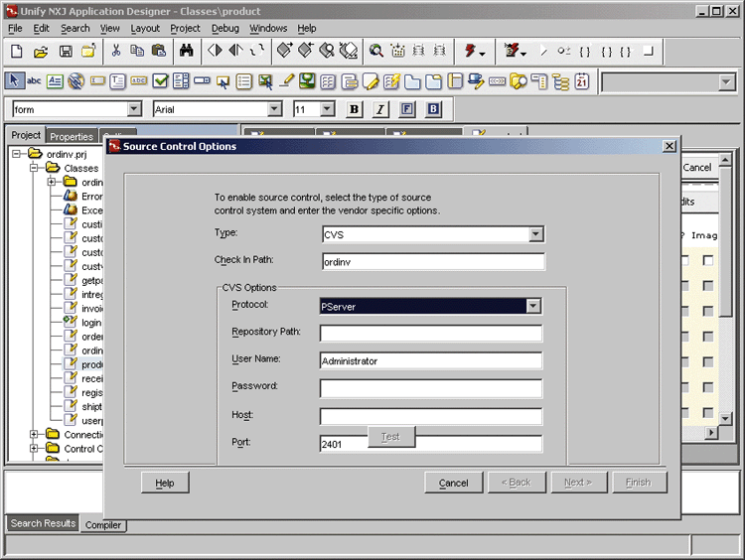Open the File menu
Viewport: 745px width, 560px height.
pyautogui.click(x=15, y=28)
